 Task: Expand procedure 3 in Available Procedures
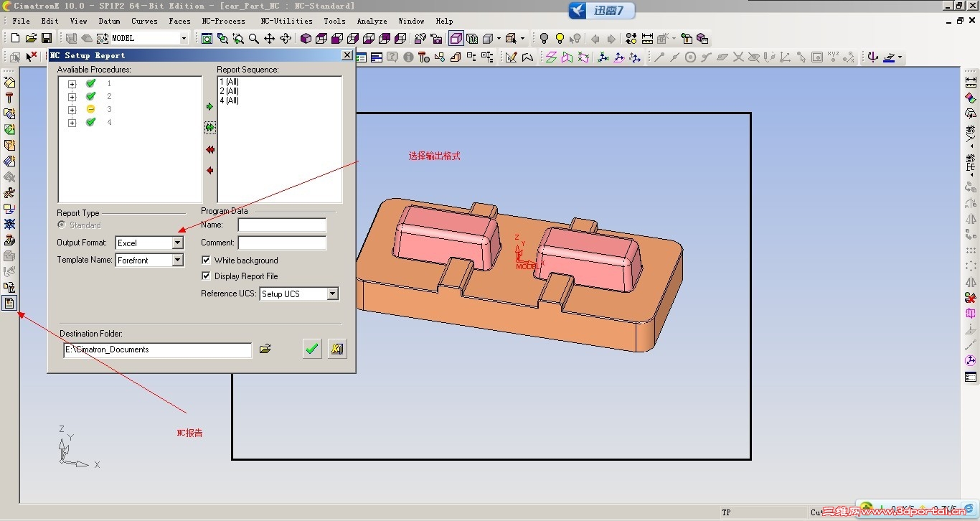[x=72, y=110]
